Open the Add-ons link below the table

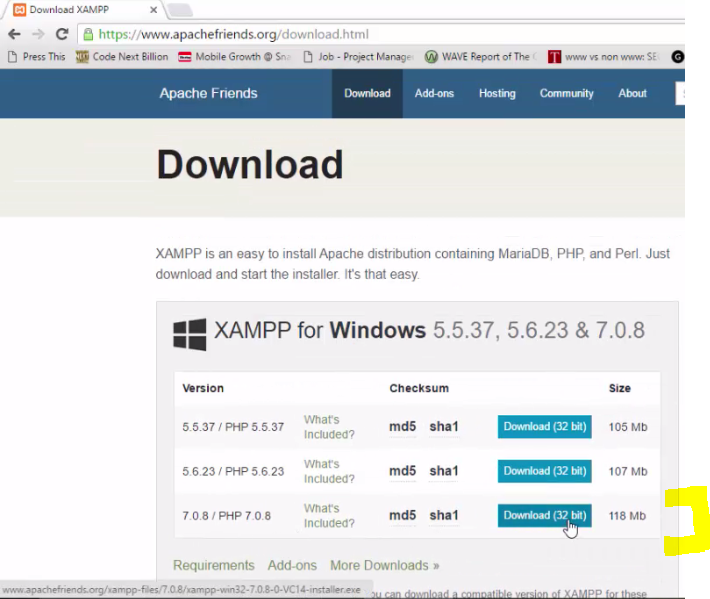(292, 565)
